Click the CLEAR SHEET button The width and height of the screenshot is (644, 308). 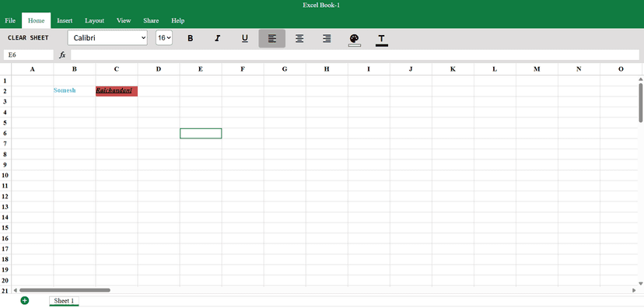coord(28,38)
